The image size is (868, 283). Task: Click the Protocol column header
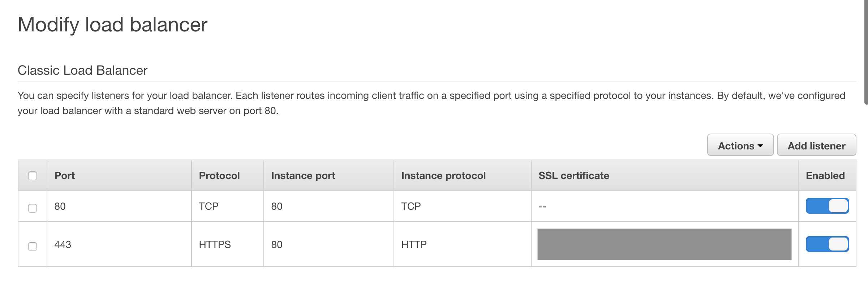[x=219, y=176]
